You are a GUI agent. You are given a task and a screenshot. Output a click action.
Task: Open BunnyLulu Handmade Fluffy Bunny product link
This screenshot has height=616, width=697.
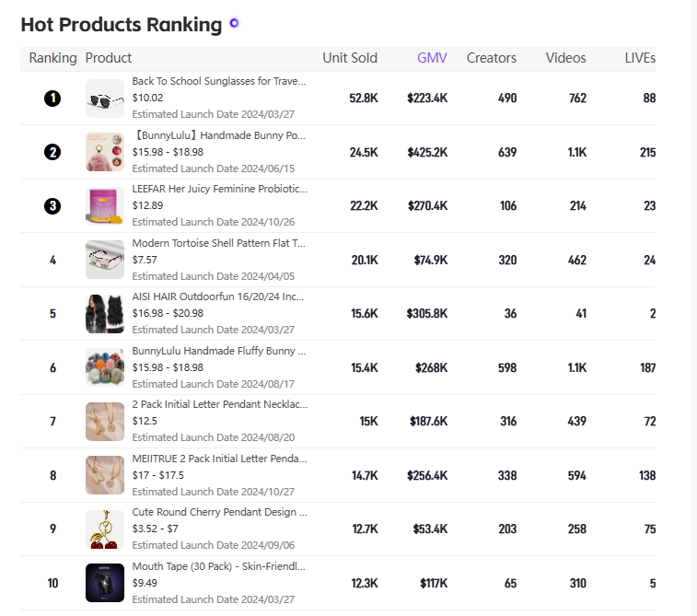pyautogui.click(x=219, y=351)
